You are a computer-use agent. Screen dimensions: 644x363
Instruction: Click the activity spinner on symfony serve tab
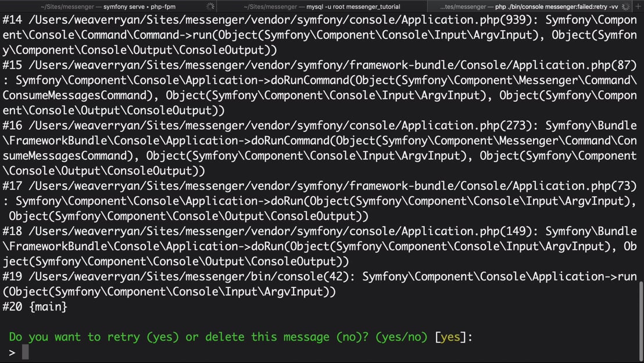[x=210, y=6]
